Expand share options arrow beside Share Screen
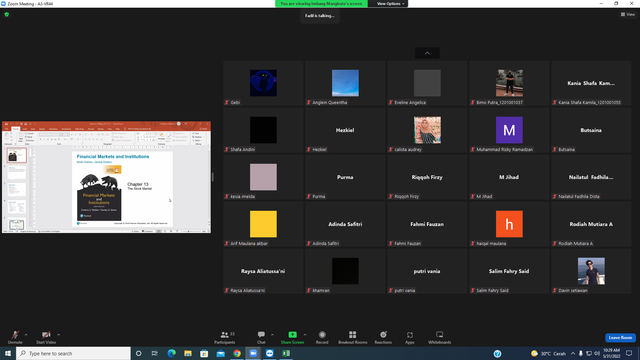The image size is (640, 360). [x=305, y=335]
